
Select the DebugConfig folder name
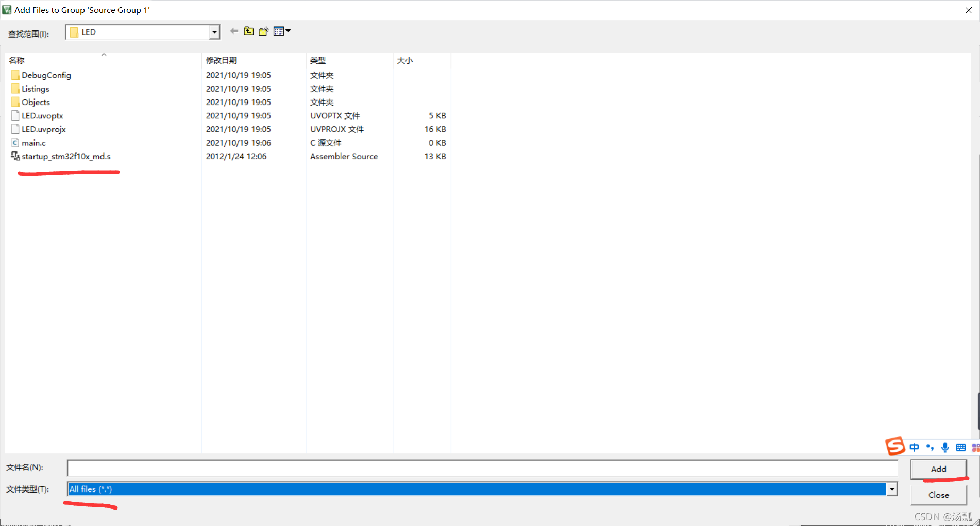pyautogui.click(x=46, y=75)
